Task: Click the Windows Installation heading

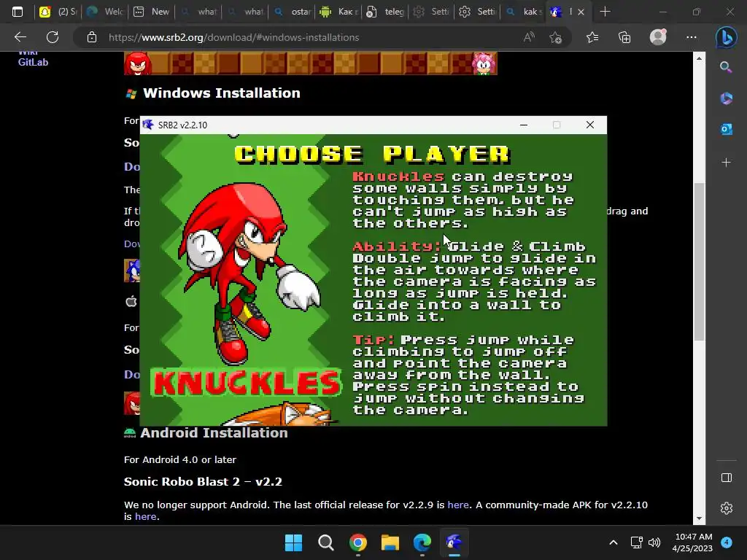Action: click(x=222, y=93)
